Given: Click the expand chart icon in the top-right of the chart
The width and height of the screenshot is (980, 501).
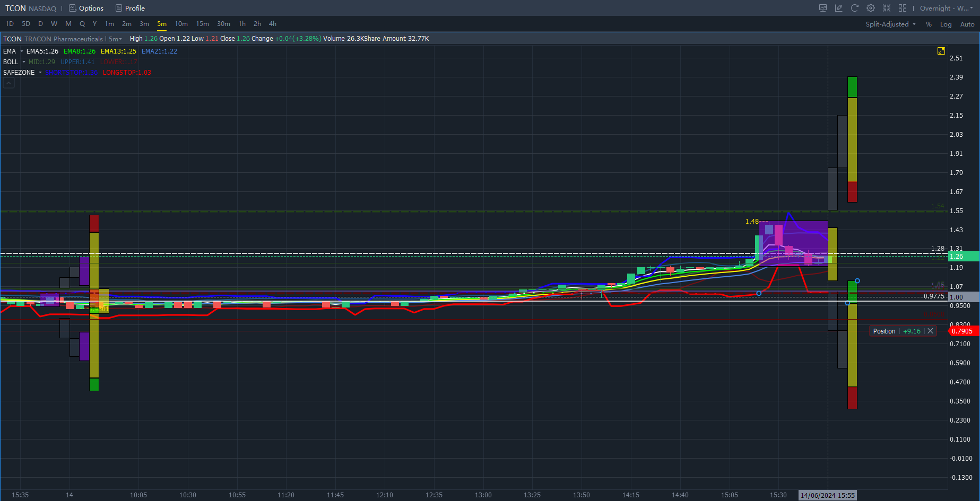Looking at the screenshot, I should [941, 51].
